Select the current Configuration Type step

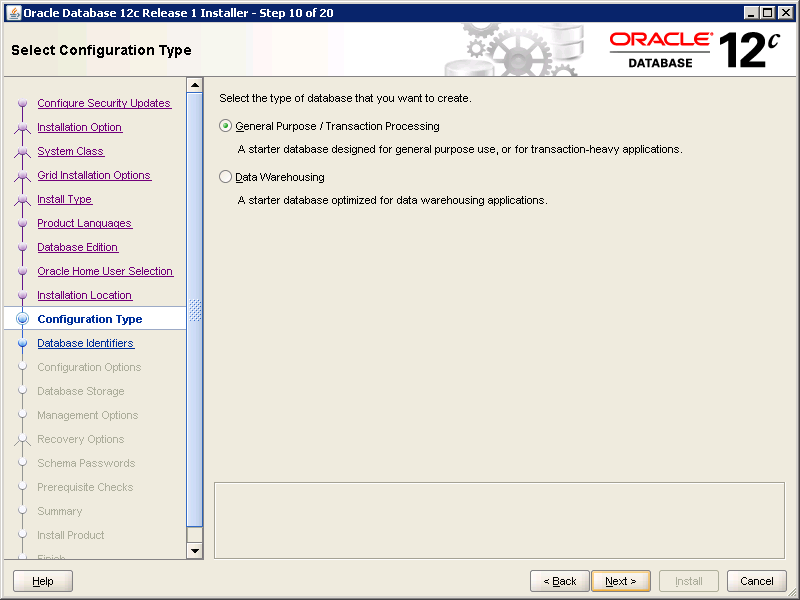coord(90,319)
